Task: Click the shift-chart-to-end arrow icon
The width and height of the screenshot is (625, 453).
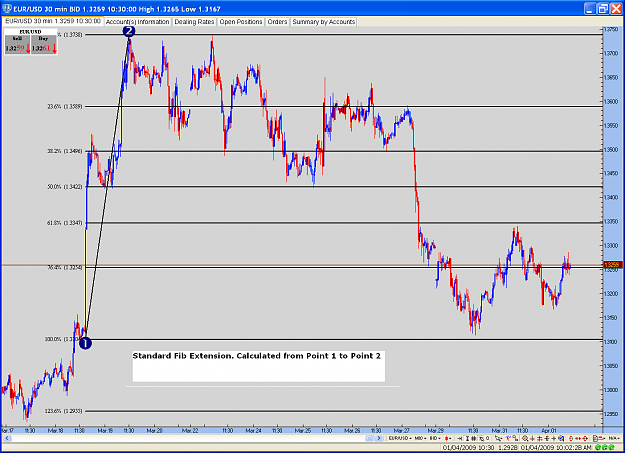Action: coord(460,438)
